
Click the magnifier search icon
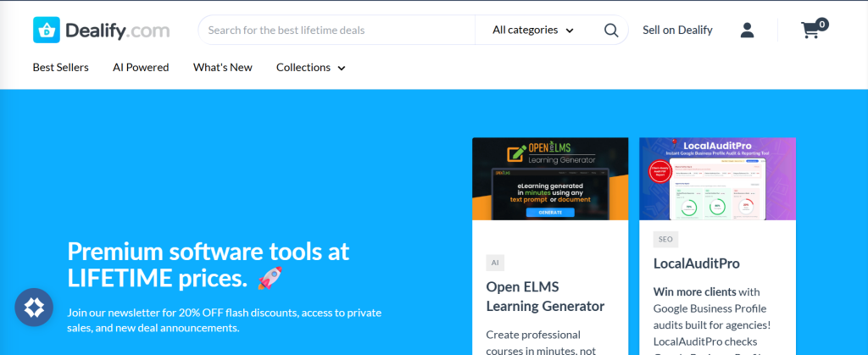(611, 30)
